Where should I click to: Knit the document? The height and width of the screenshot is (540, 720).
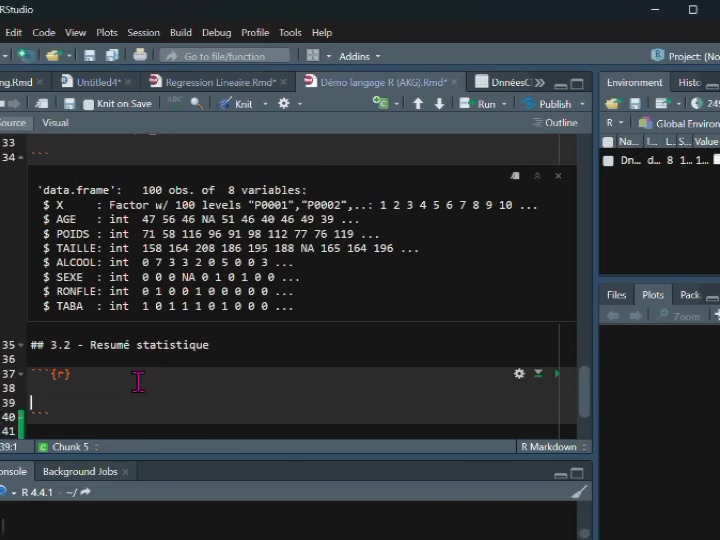point(235,104)
